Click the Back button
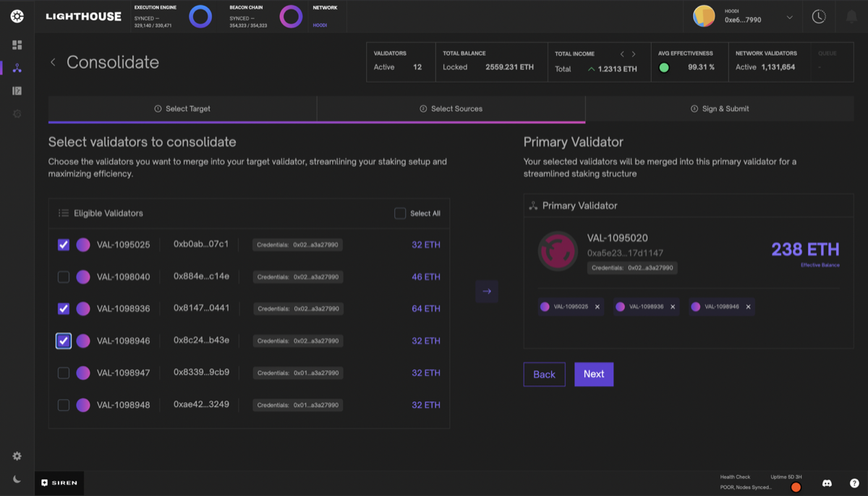 [x=544, y=374]
